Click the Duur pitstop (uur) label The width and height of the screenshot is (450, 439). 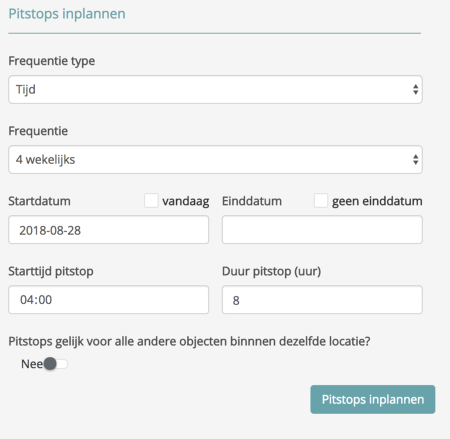(x=272, y=271)
